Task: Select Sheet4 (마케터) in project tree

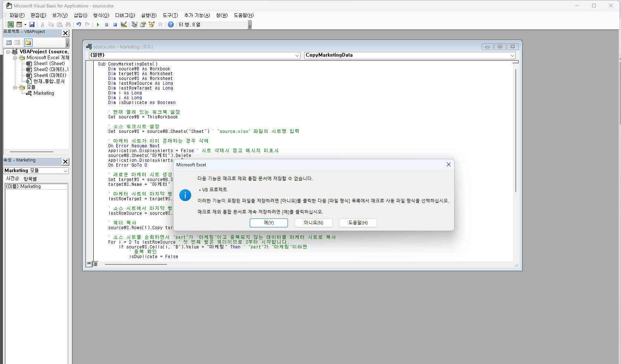Action: (x=50, y=76)
